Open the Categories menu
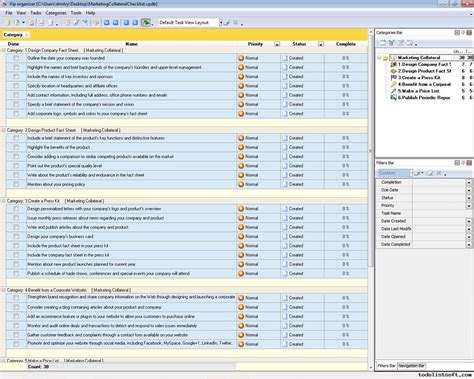 [56, 13]
